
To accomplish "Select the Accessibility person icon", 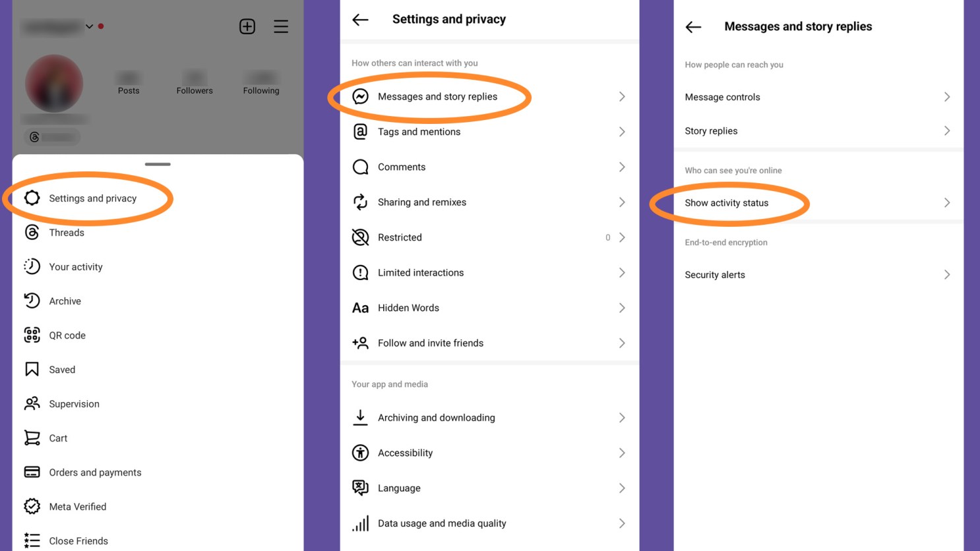I will pyautogui.click(x=360, y=453).
